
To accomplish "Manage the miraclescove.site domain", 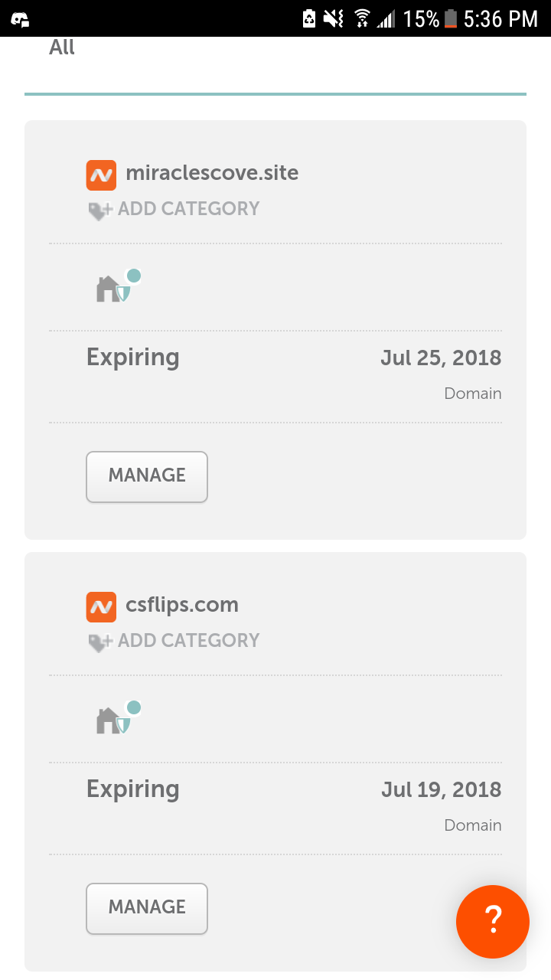I will pos(147,476).
